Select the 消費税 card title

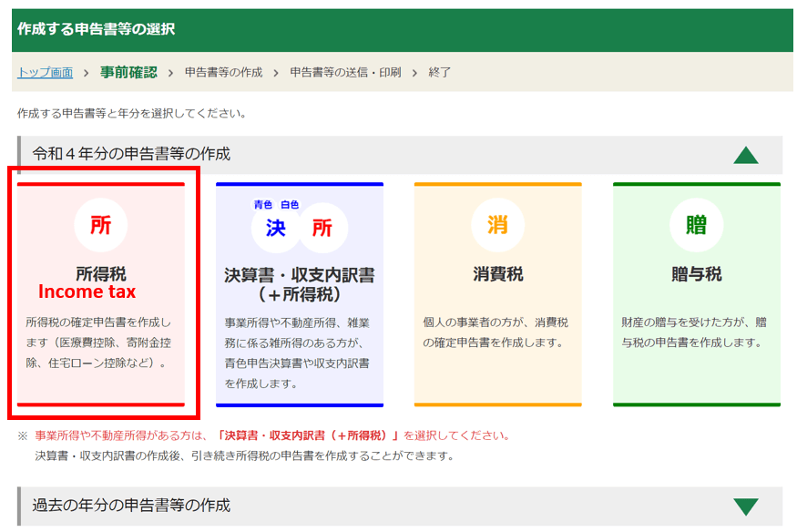coord(497,274)
